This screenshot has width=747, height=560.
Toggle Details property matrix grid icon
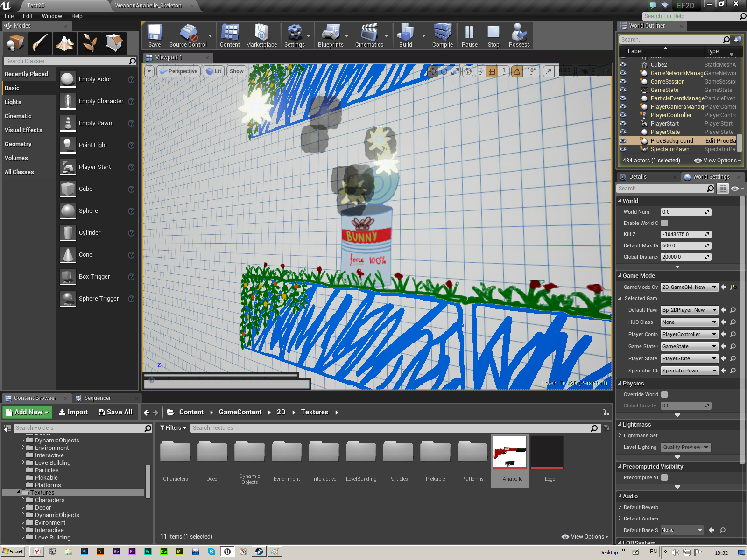point(723,189)
